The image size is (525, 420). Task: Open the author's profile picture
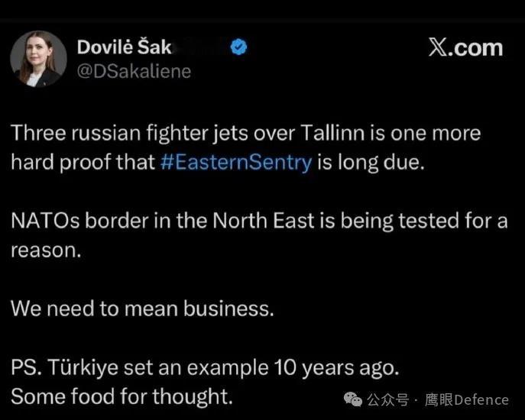coord(38,59)
